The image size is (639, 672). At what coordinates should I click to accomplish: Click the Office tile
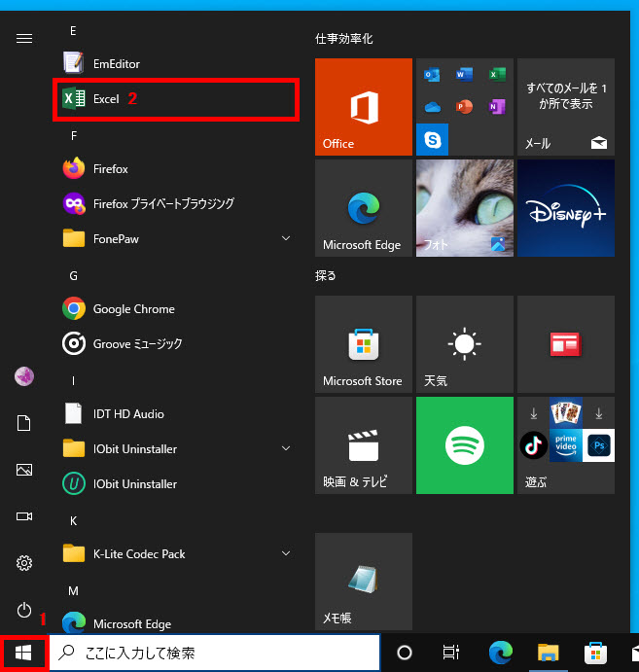click(363, 107)
